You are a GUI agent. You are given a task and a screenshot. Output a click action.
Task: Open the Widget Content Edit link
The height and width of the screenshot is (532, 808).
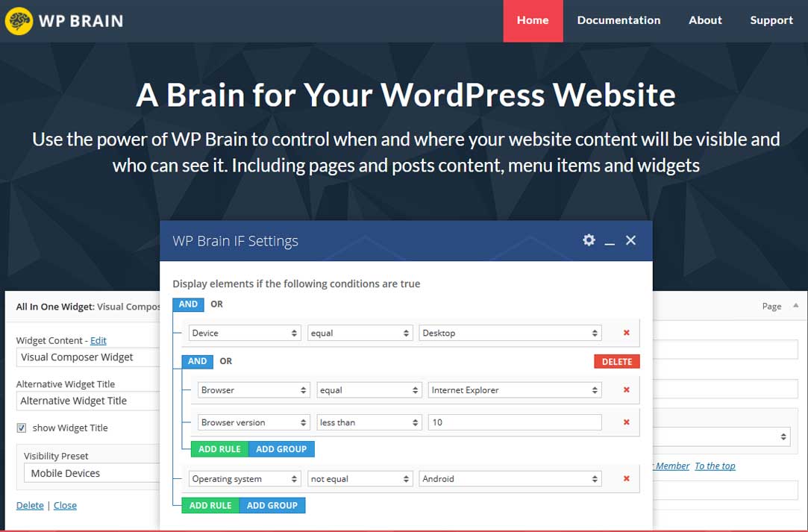pyautogui.click(x=98, y=340)
